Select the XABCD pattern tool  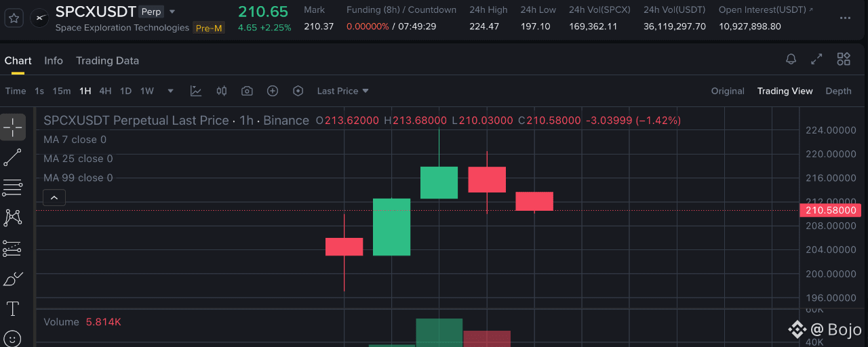[x=12, y=218]
